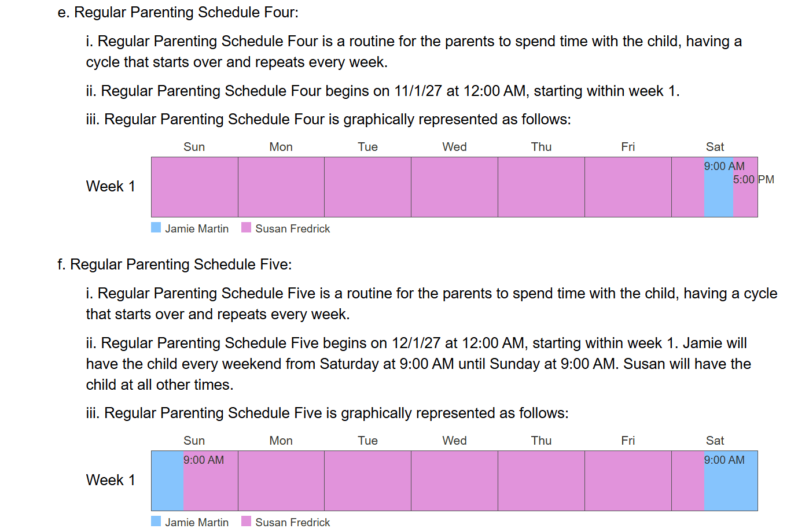Click blue Jamie Martin legend swatch under Schedule Four
The image size is (809, 532).
click(156, 227)
